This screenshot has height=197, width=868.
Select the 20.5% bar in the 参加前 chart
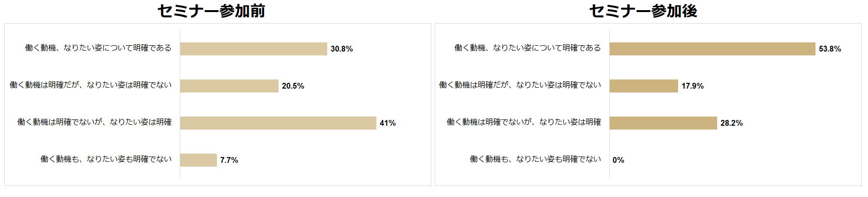(x=229, y=86)
